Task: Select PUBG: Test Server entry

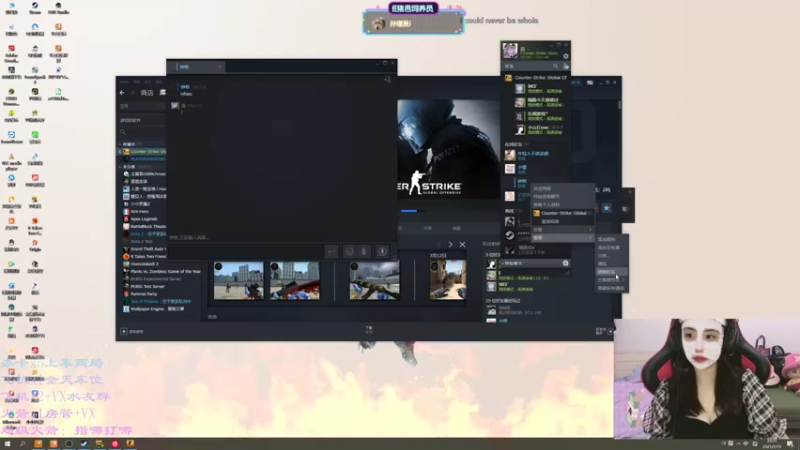Action: click(144, 286)
